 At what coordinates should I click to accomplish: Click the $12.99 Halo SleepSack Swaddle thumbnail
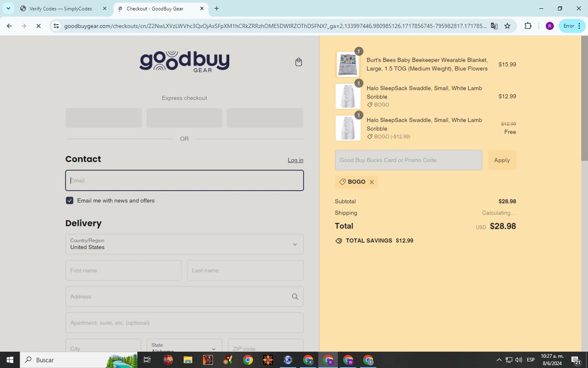coord(348,96)
